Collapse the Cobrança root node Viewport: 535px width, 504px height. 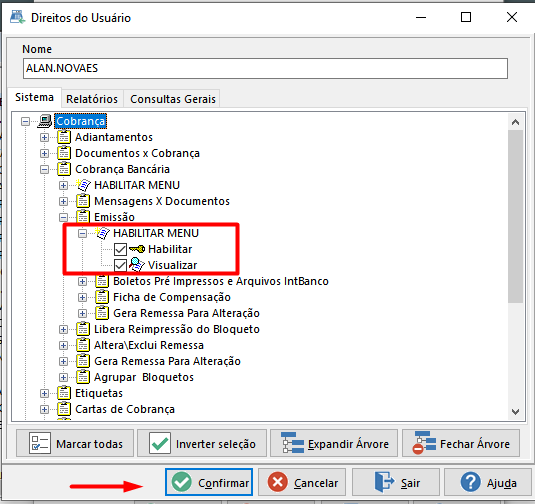tap(25, 121)
